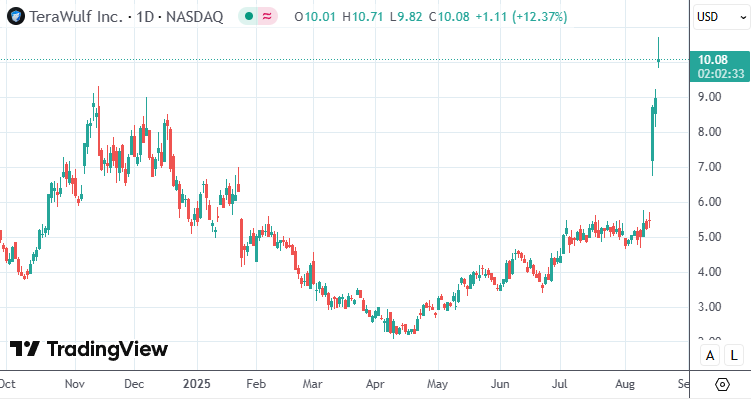The image size is (751, 399).
Task: Click the 02:02:33 countdown timer
Action: [721, 74]
